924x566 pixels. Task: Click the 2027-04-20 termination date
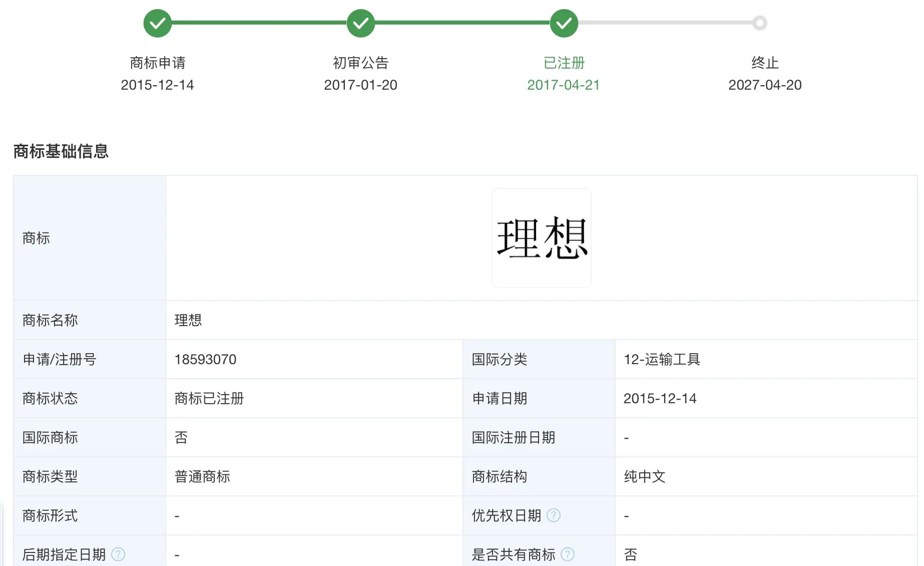click(x=765, y=85)
